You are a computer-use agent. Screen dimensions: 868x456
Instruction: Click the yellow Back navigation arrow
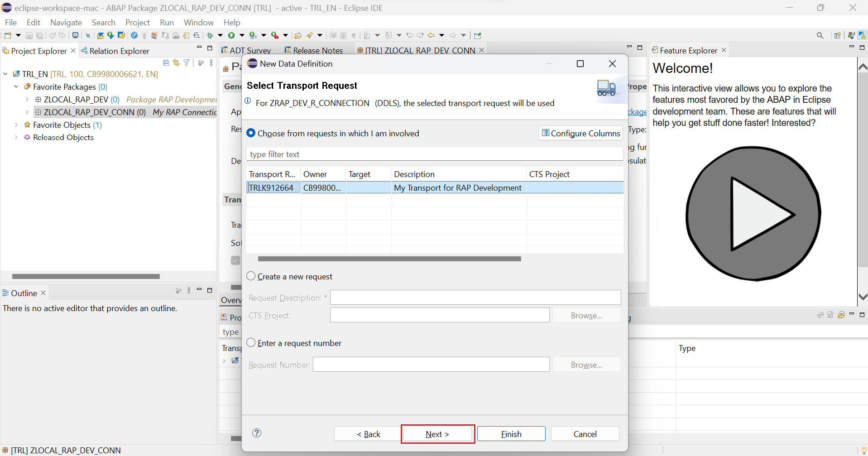(431, 35)
